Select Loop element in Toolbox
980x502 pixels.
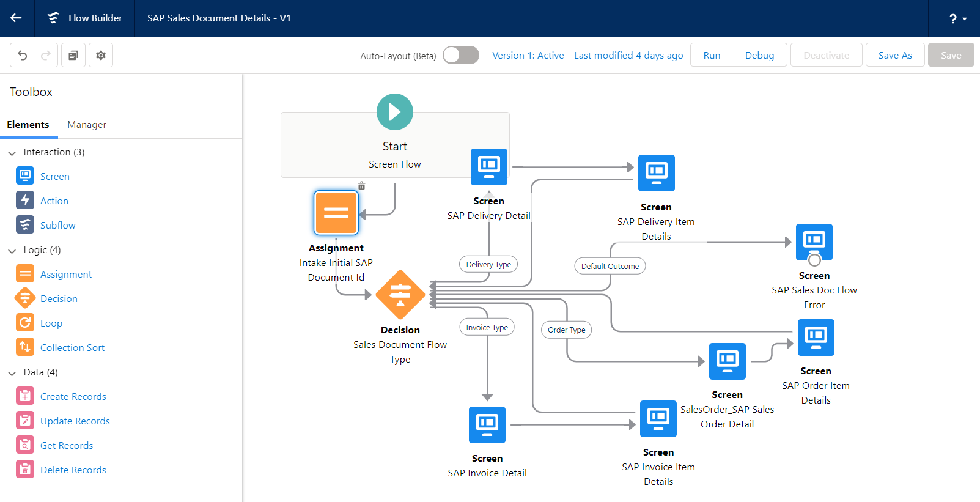39,323
